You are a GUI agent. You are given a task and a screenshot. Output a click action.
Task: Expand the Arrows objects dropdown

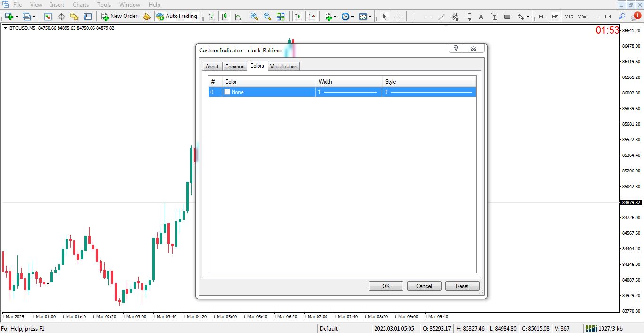527,17
